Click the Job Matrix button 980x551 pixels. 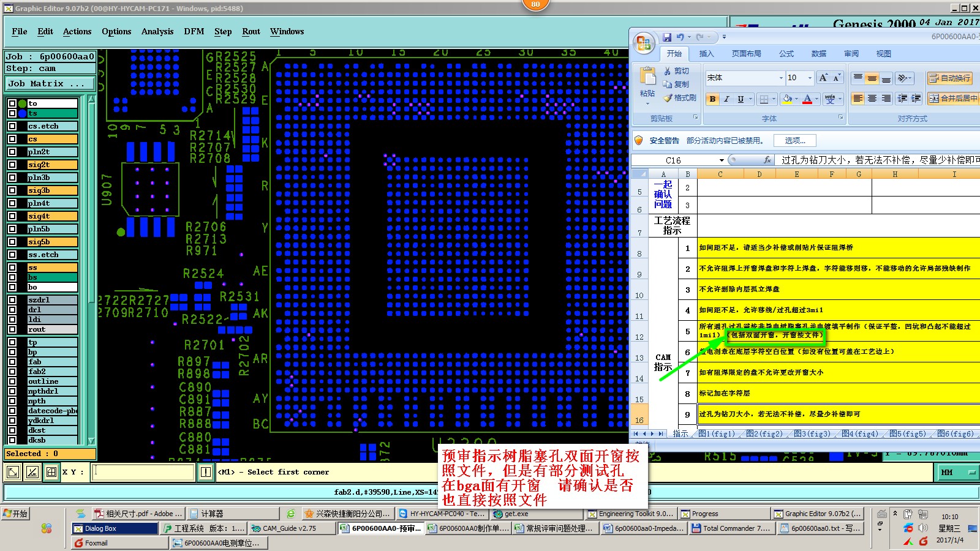[x=50, y=84]
